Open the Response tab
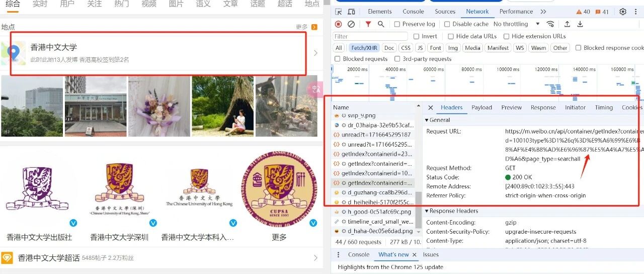The width and height of the screenshot is (644, 274). (543, 107)
